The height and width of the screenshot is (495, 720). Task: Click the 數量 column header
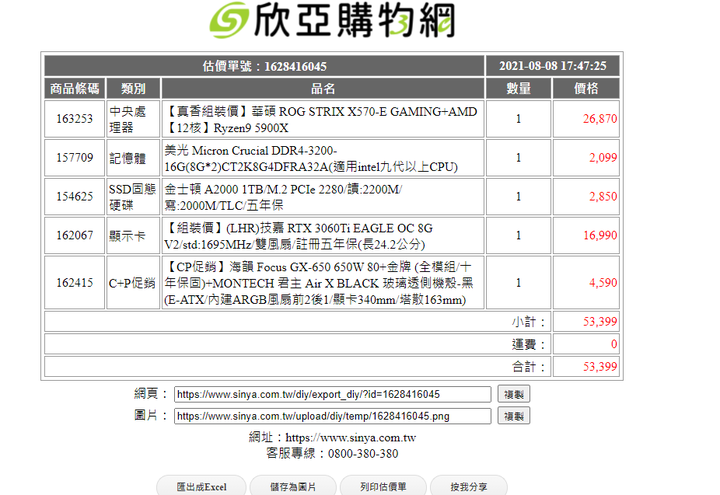coord(518,88)
